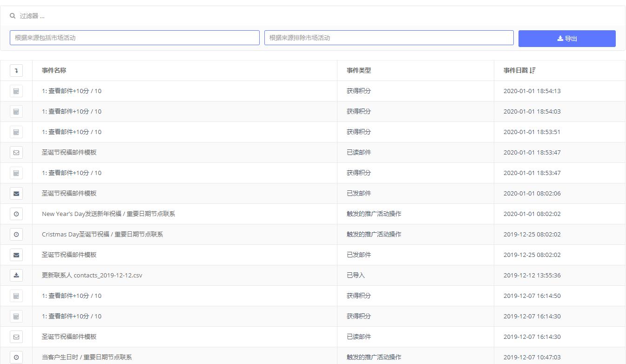Screen dimensions: 626x364
Task: Click the magnifier search icon in filter bar
Action: 13,16
